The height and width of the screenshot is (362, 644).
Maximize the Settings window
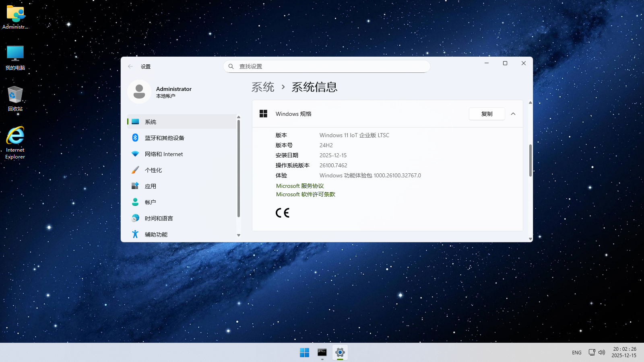click(505, 63)
